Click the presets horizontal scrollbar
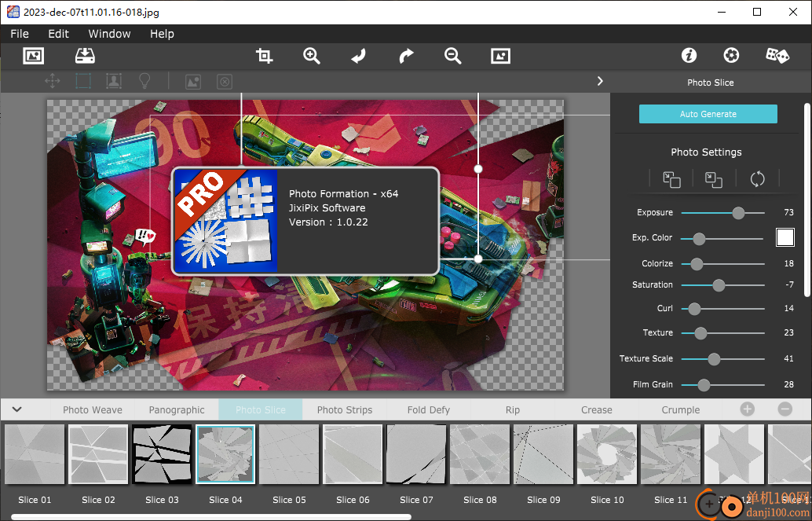 click(211, 517)
